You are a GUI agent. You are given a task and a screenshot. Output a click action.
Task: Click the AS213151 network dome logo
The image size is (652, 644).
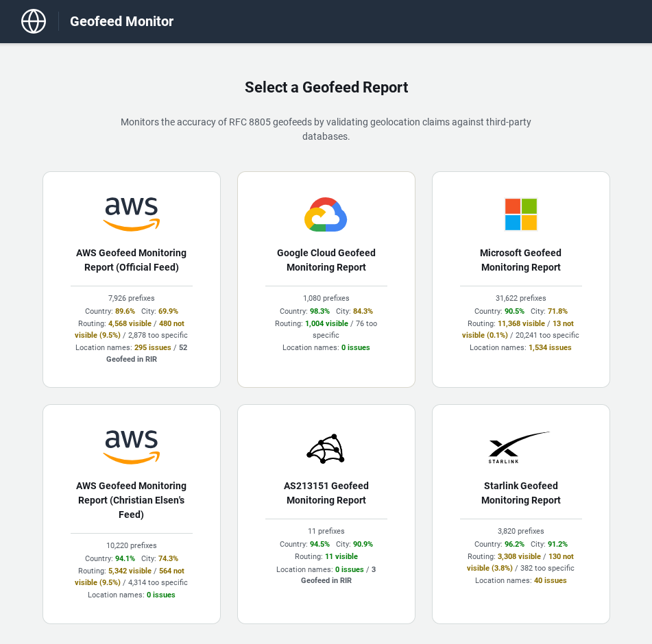pos(326,449)
